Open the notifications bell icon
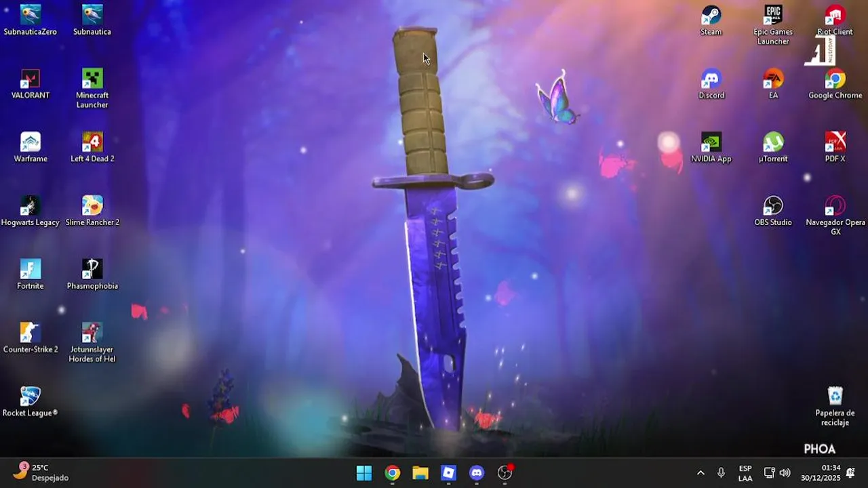This screenshot has width=868, height=488. click(850, 472)
